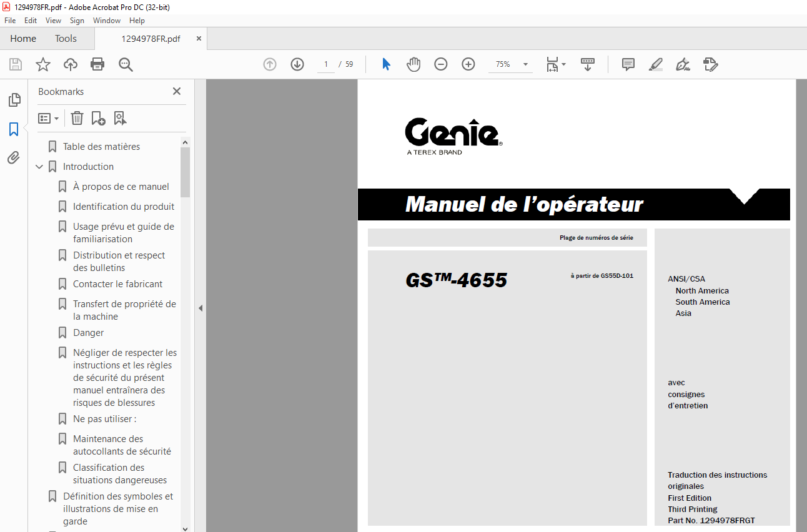
Task: Select the Introduction bookmark
Action: [88, 167]
